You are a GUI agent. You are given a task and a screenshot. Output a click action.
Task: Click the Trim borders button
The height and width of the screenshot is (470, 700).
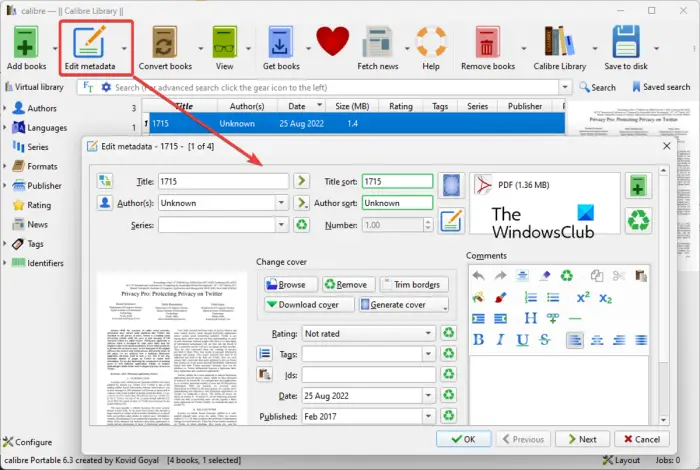pos(414,284)
